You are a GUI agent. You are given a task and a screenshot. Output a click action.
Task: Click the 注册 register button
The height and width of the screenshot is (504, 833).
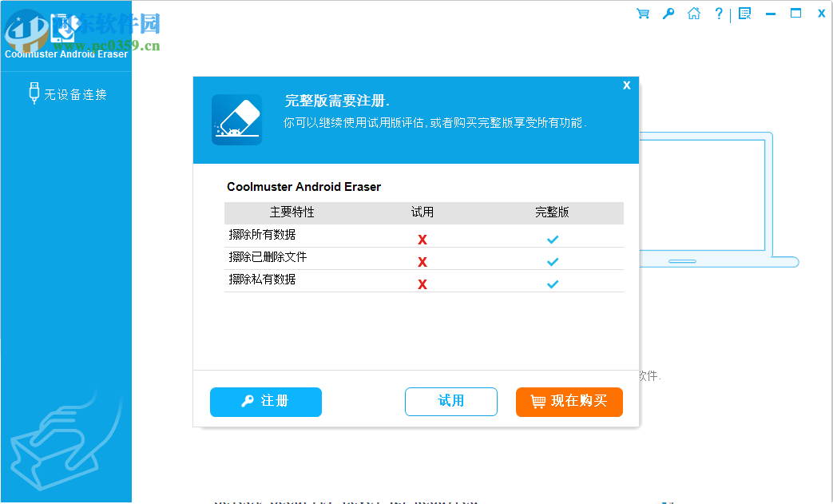265,402
